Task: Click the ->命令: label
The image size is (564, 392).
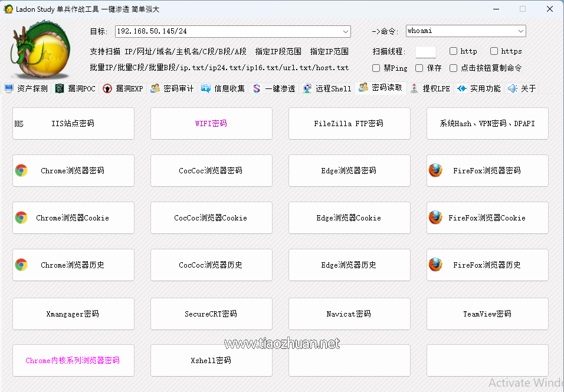Action: (x=385, y=32)
